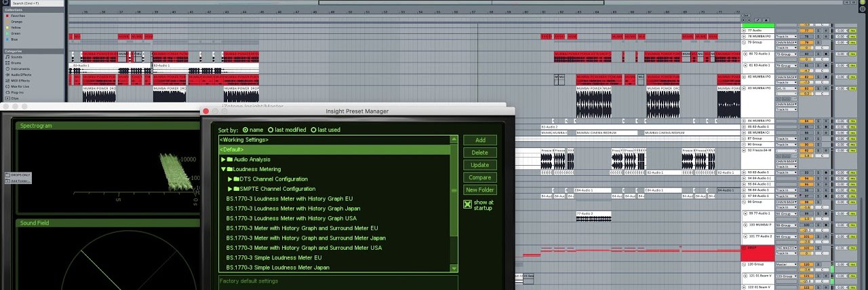Click the Add preset button
868x290 pixels.
click(479, 140)
